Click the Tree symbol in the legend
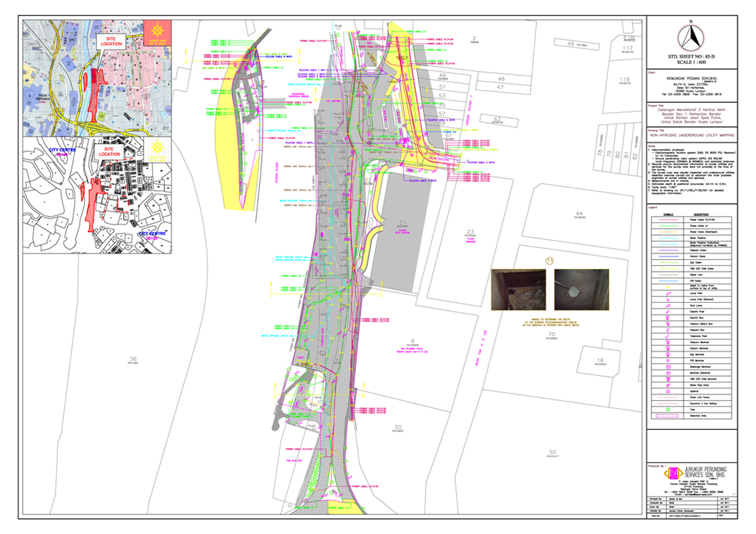This screenshot has width=756, height=534. click(668, 409)
